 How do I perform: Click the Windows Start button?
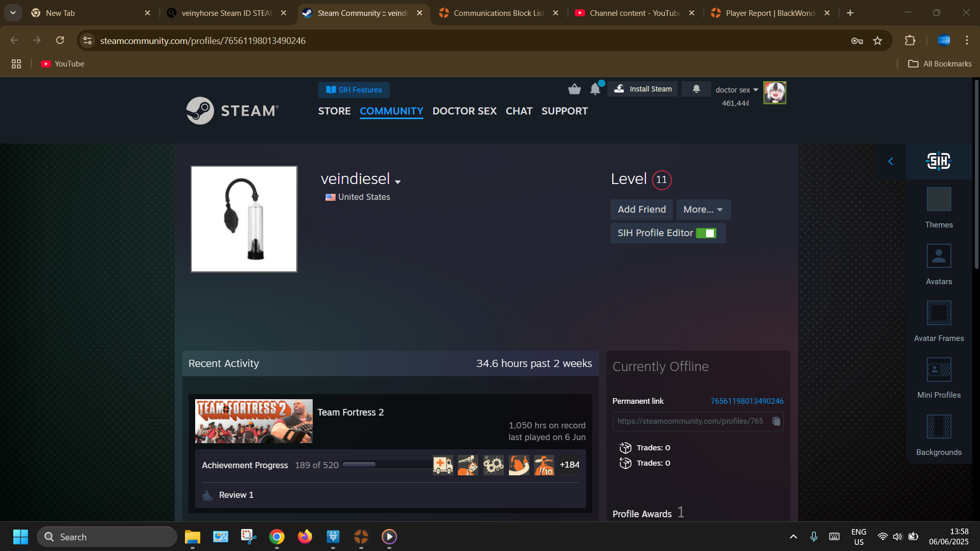pyautogui.click(x=20, y=537)
